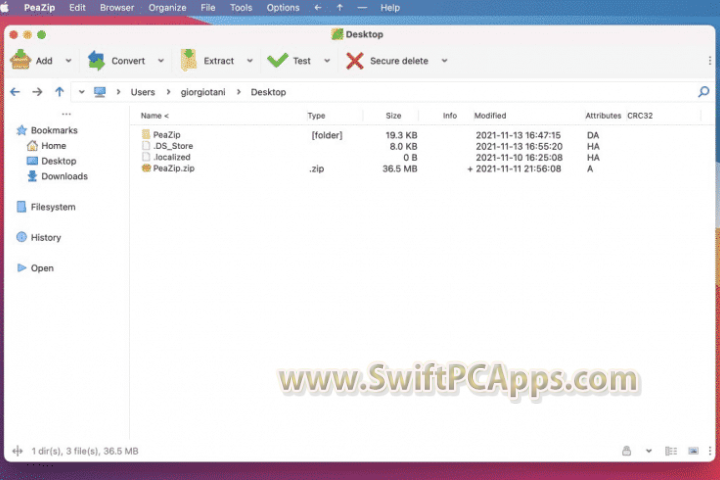Click the computer root icon in address bar
This screenshot has width=720, height=480.
pos(100,92)
